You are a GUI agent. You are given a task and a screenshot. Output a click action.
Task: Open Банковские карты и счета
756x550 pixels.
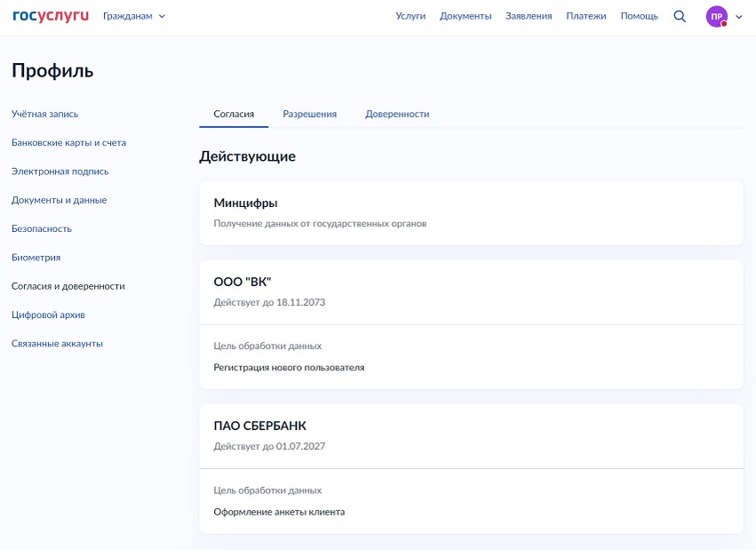click(x=68, y=143)
